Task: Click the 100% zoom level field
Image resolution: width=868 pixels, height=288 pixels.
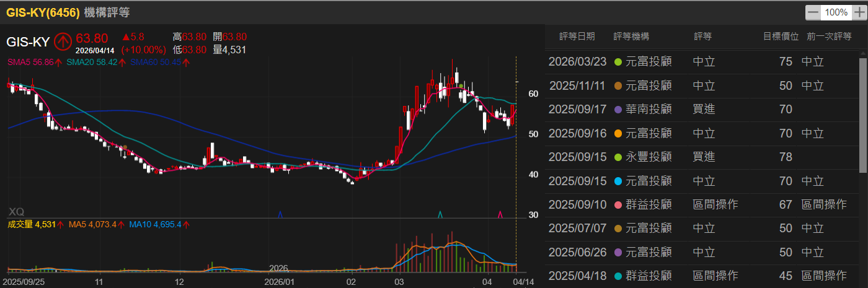Action: coord(836,12)
